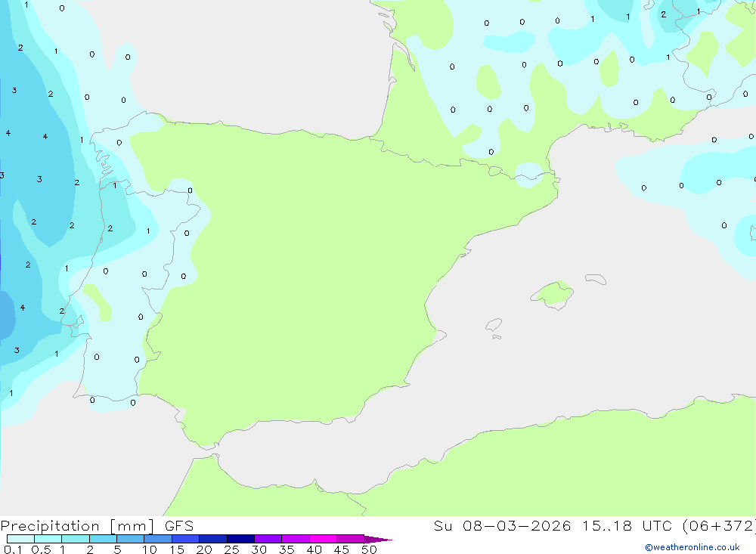
Task: Click the green Mallorca island on the map
Action: tap(553, 294)
